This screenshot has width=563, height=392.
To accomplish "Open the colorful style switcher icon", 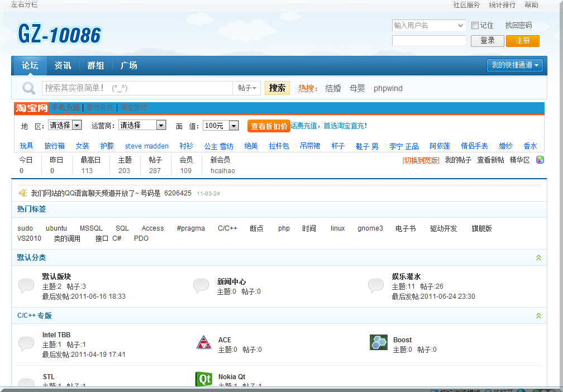I will [x=540, y=160].
